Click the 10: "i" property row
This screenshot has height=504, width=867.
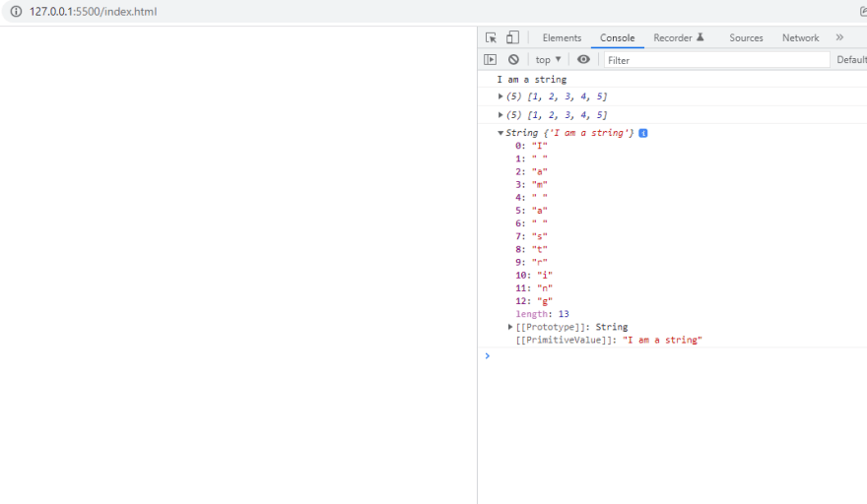coord(534,276)
